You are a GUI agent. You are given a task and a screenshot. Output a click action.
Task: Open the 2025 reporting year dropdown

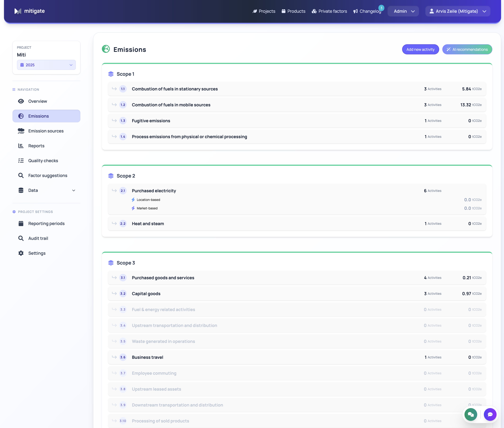tap(46, 65)
